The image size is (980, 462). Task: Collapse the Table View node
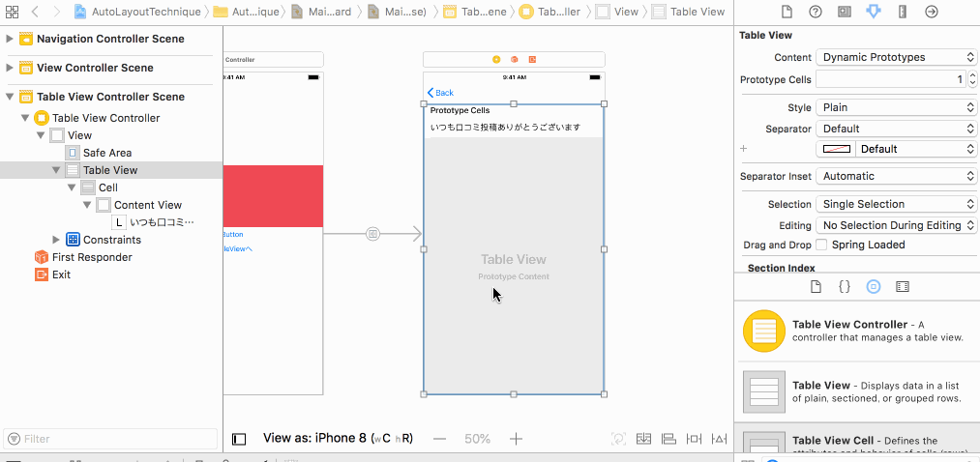point(56,170)
